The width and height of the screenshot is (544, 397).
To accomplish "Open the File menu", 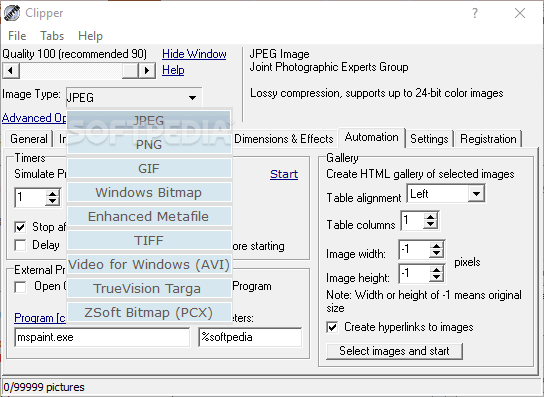I will click(17, 36).
